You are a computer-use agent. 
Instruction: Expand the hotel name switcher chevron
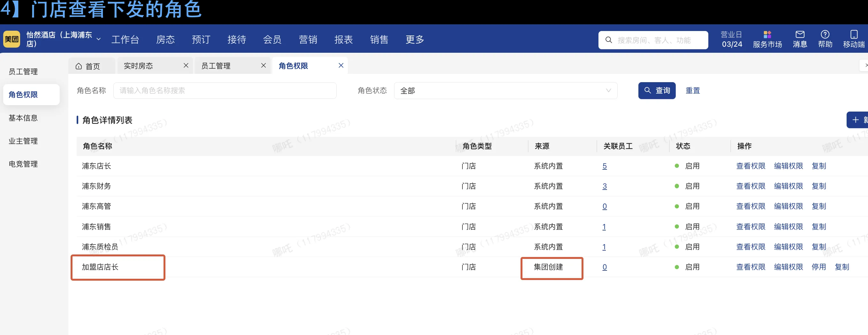(98, 39)
